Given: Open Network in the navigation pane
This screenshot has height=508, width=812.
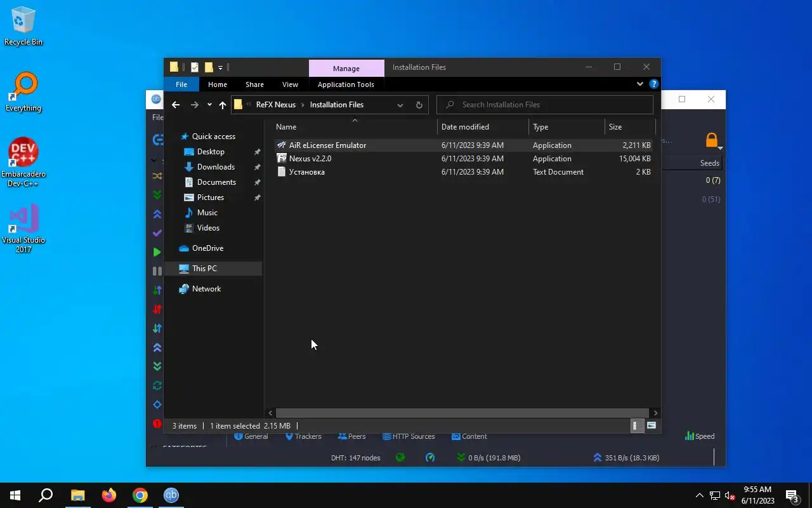Looking at the screenshot, I should [206, 289].
